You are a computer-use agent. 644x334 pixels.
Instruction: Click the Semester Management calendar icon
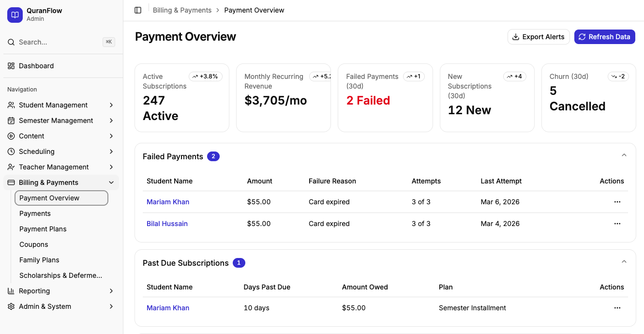pyautogui.click(x=11, y=120)
